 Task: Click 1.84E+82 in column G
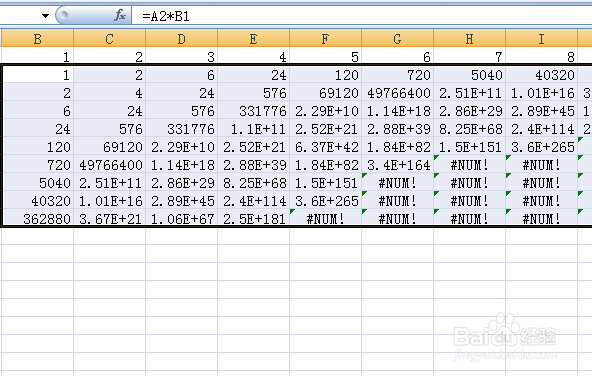click(398, 147)
